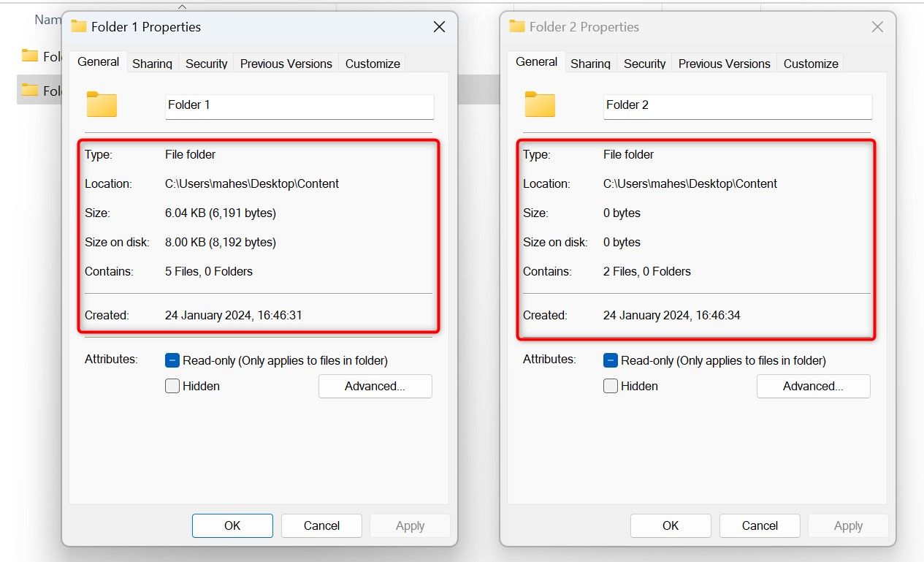Click the large folder icon in Folder 1 Properties
Viewport: 924px width, 562px height.
102,105
